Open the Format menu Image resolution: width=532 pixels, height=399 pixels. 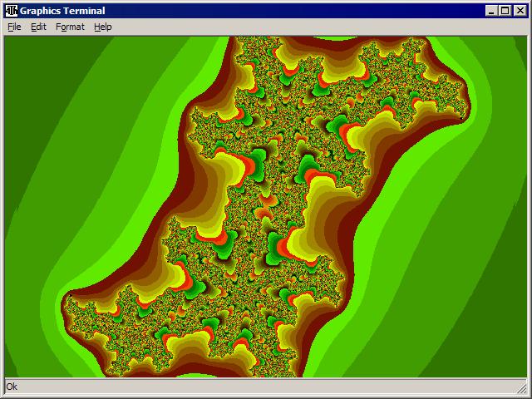(70, 27)
